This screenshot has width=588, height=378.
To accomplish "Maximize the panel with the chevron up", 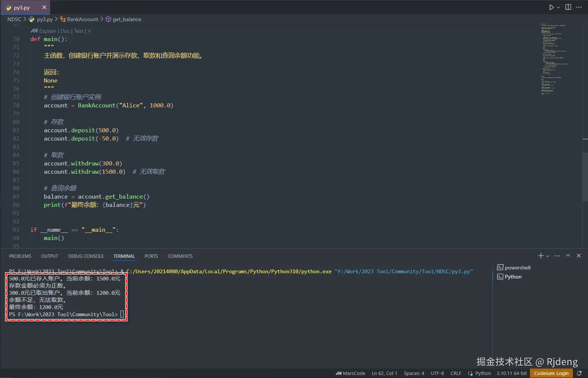I will point(568,256).
